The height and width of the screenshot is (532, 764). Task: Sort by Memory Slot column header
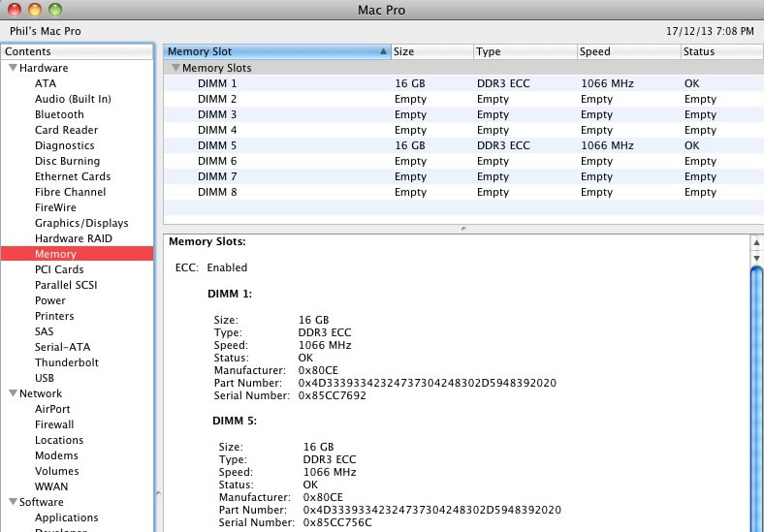(x=276, y=51)
